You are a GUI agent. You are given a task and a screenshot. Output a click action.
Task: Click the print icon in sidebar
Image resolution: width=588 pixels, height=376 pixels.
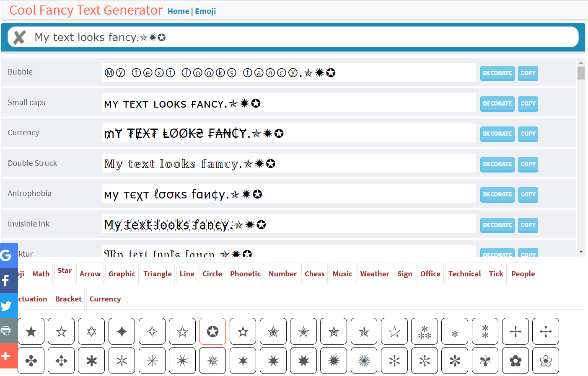pos(8,331)
